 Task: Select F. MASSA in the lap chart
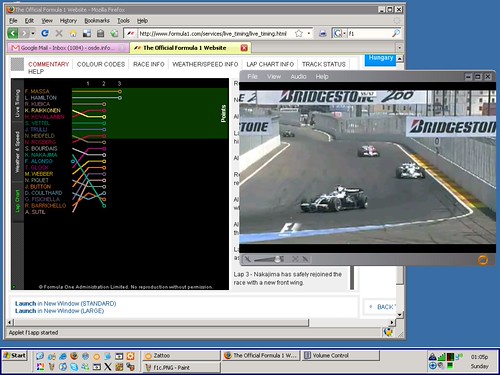37,91
